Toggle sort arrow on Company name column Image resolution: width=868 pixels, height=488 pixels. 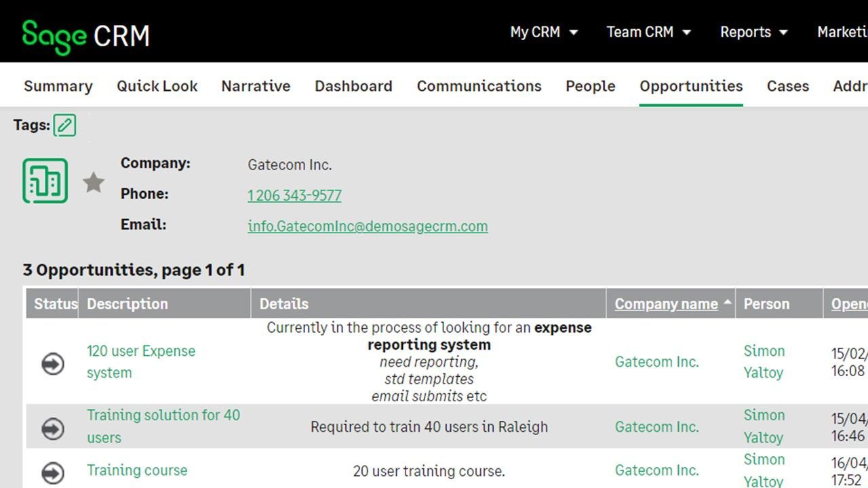coord(728,303)
